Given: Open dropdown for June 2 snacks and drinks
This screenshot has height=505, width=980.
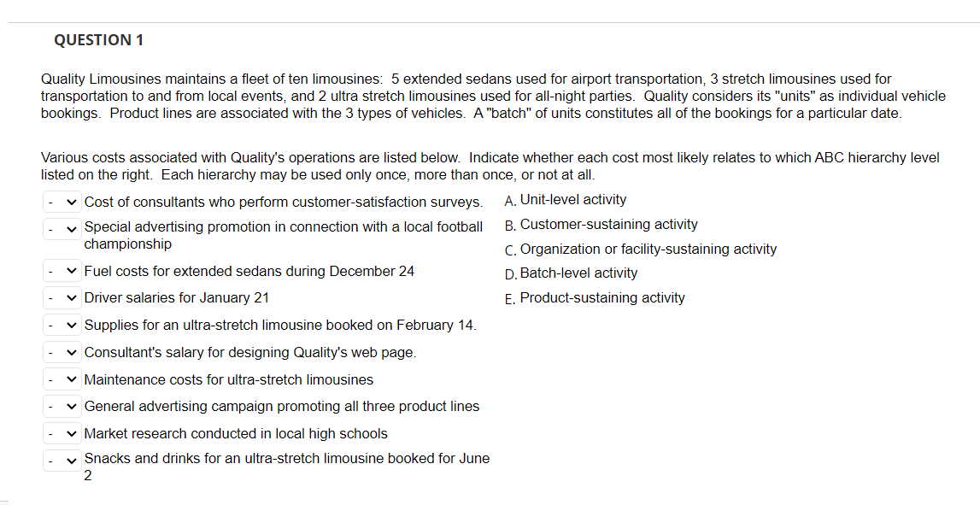Looking at the screenshot, I should pyautogui.click(x=62, y=460).
